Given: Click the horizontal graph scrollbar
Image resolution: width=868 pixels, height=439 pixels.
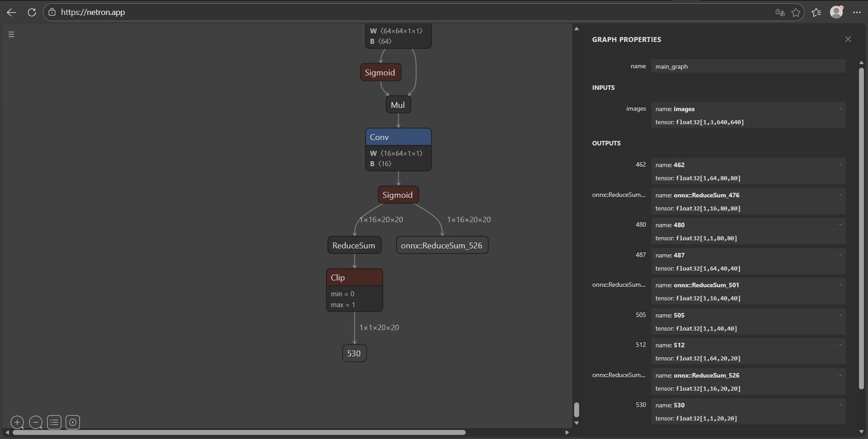Looking at the screenshot, I should (x=239, y=432).
